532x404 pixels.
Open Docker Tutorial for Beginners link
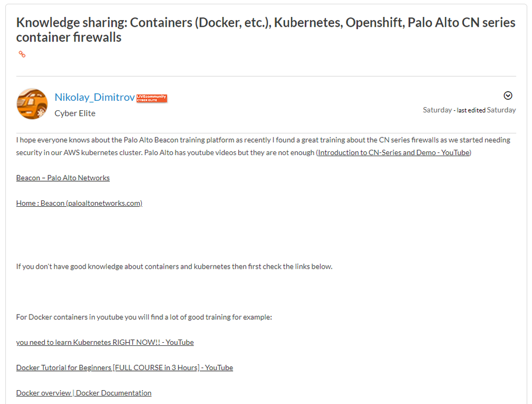tap(124, 368)
